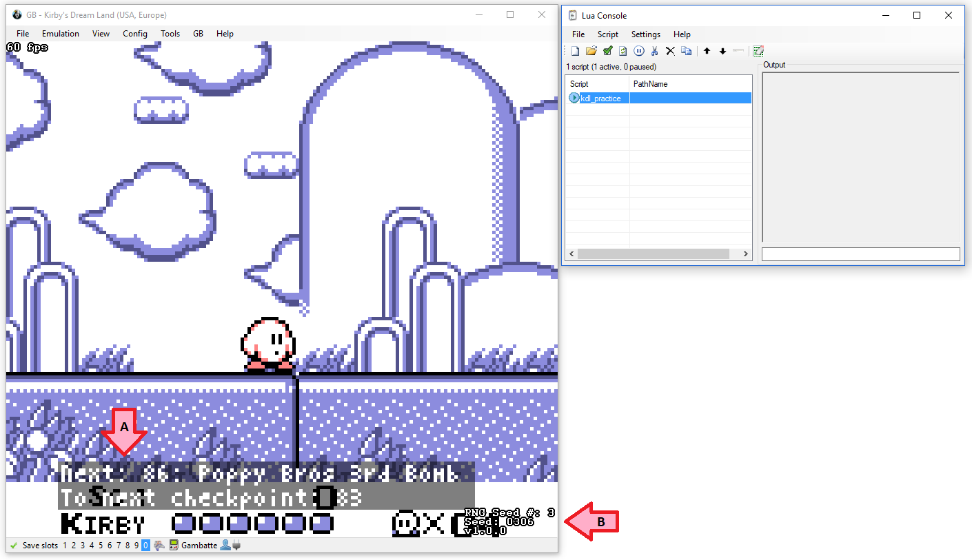Select save slot 5
The width and height of the screenshot is (972, 560).
[101, 546]
